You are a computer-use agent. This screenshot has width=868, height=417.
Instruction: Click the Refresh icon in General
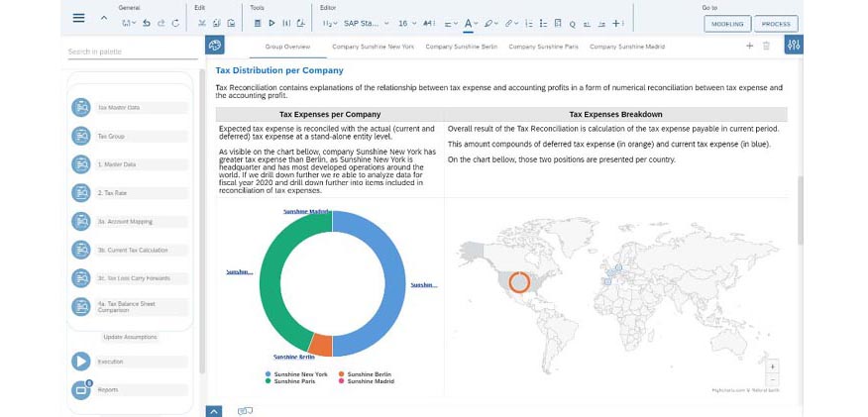(x=175, y=23)
